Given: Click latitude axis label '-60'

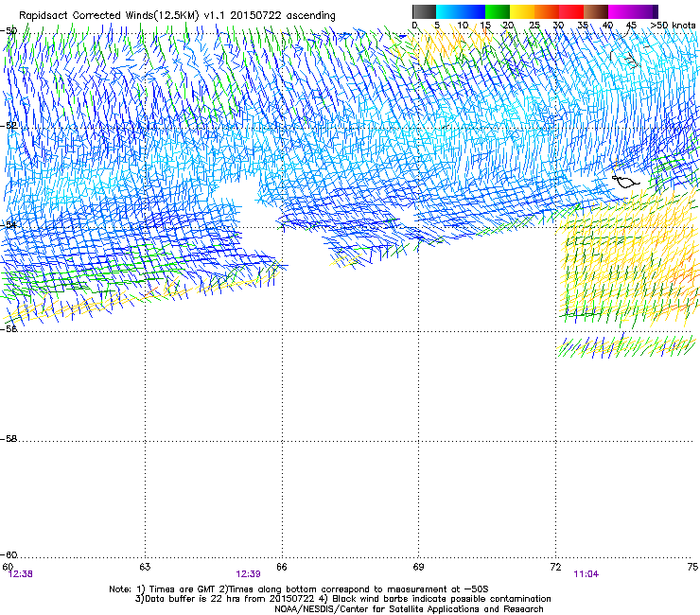Looking at the screenshot, I should pyautogui.click(x=9, y=555).
